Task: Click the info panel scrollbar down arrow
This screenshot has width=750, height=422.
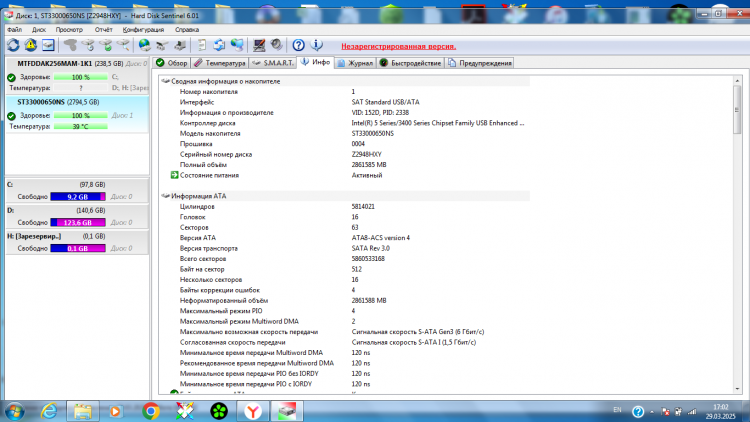Action: pyautogui.click(x=737, y=389)
